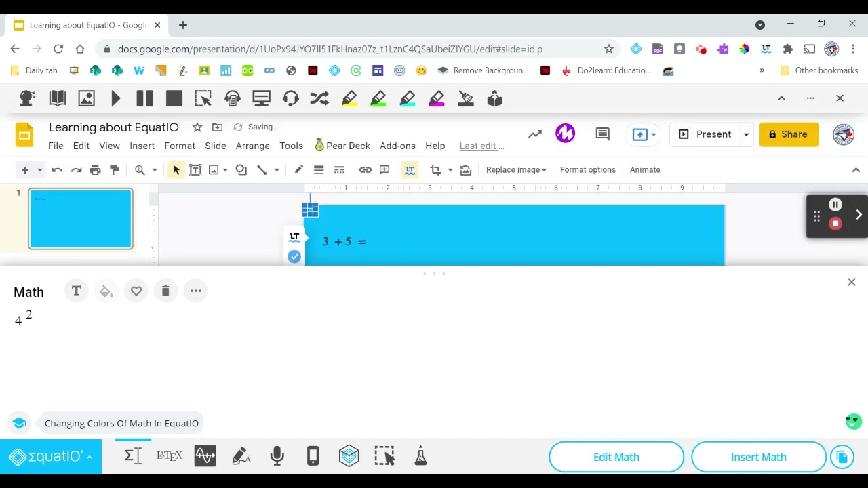Screen dimensions: 868x488
Task: Click the Present button
Action: coord(705,134)
